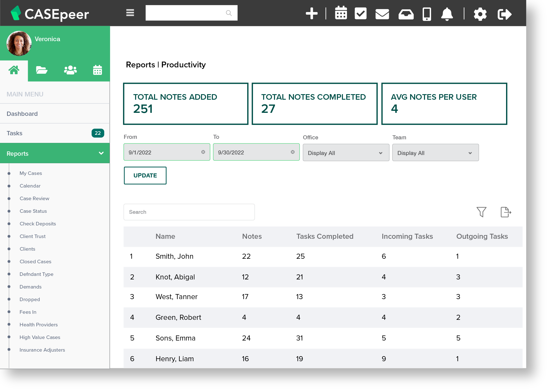Open the mail envelope icon
The height and width of the screenshot is (392, 550).
tap(382, 14)
